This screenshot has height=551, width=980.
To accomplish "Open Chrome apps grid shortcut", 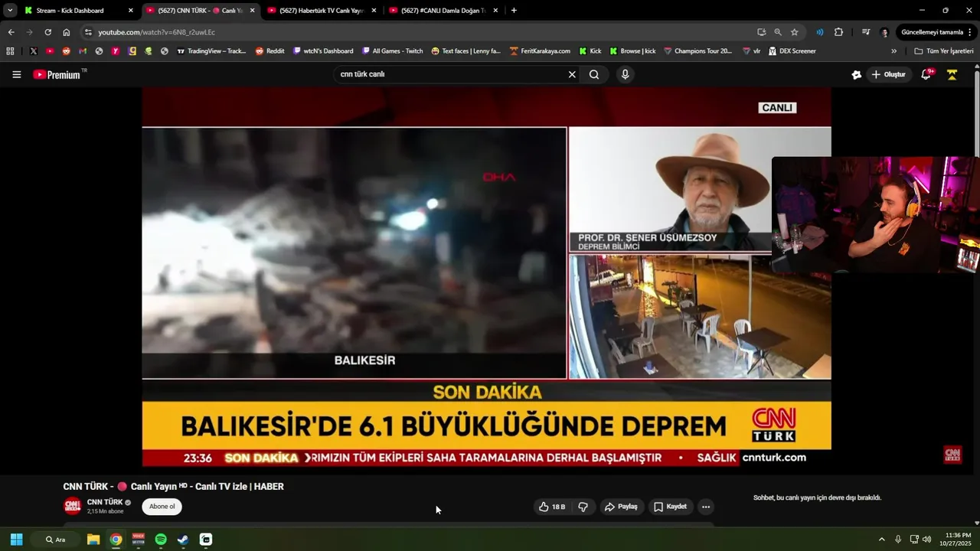I will click(x=10, y=51).
